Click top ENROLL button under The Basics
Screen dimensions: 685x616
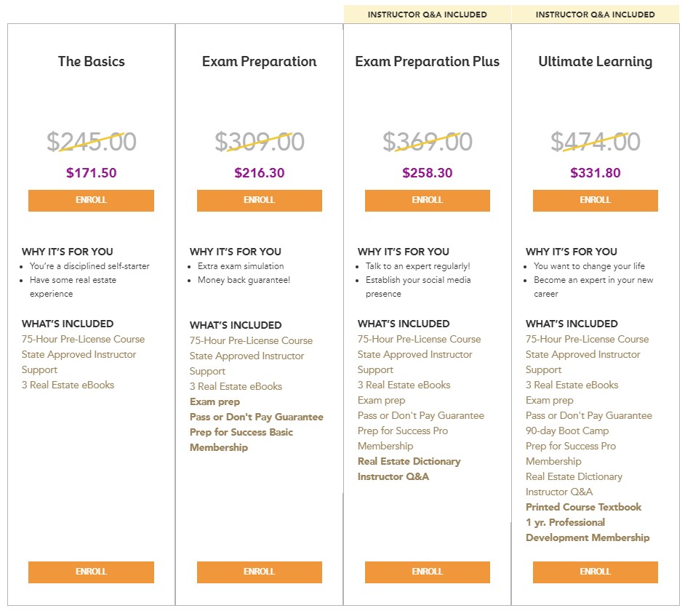point(91,201)
